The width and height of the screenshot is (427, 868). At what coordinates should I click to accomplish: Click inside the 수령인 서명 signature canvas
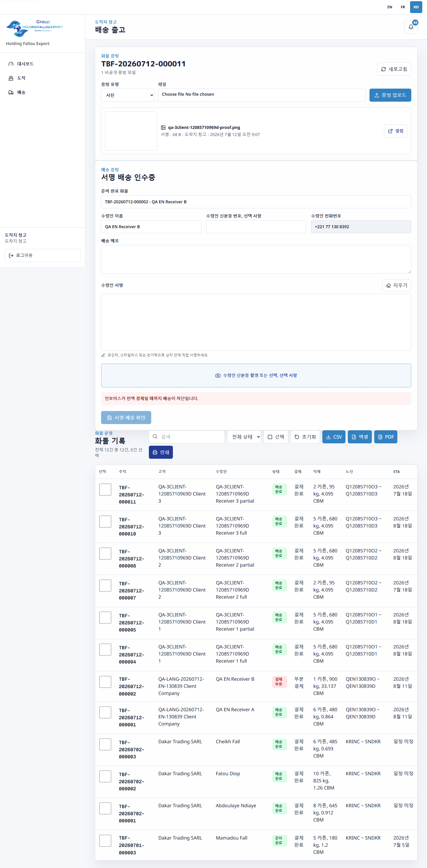(x=256, y=322)
